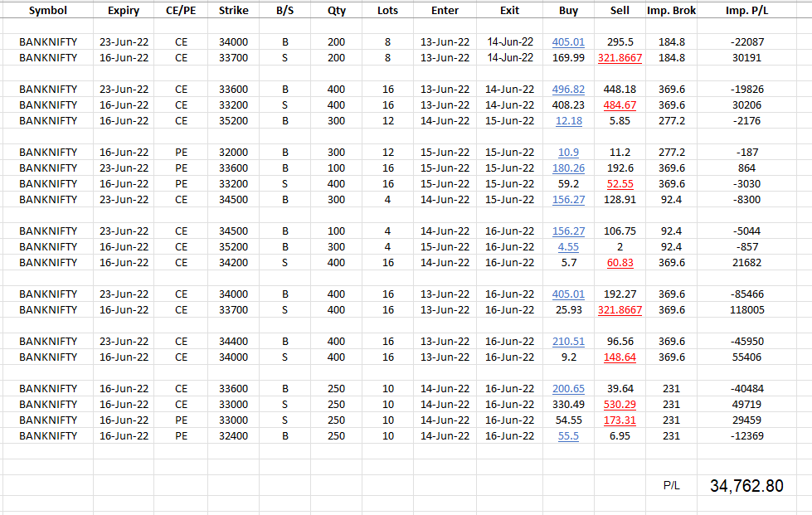Click the Lots header cell
The height and width of the screenshot is (515, 812).
click(x=387, y=10)
